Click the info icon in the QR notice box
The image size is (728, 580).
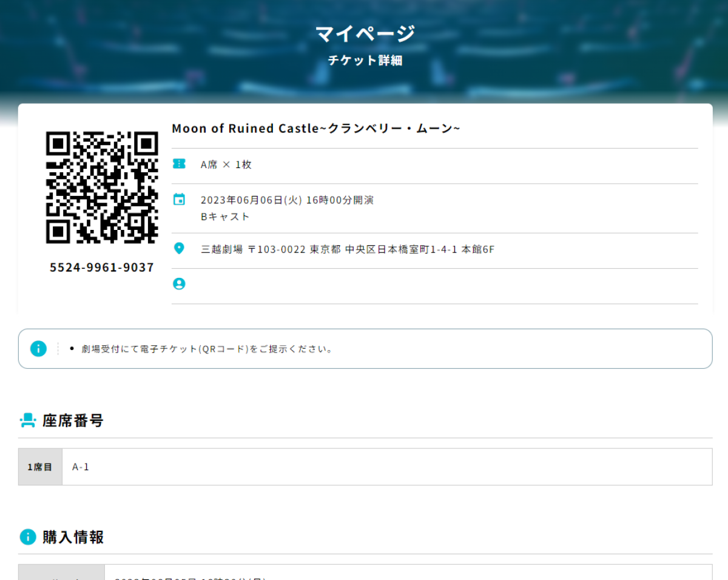pyautogui.click(x=38, y=349)
